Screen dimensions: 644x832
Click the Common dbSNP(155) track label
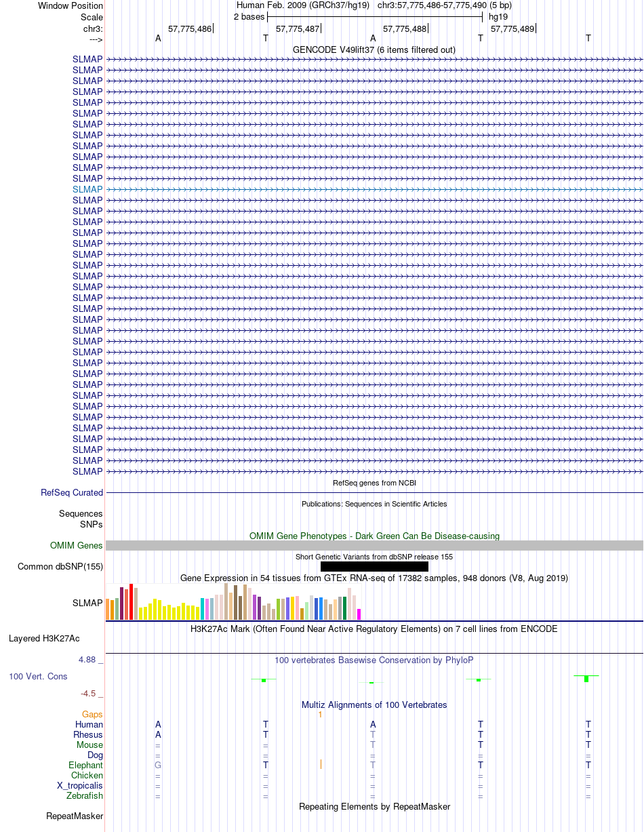click(x=60, y=567)
